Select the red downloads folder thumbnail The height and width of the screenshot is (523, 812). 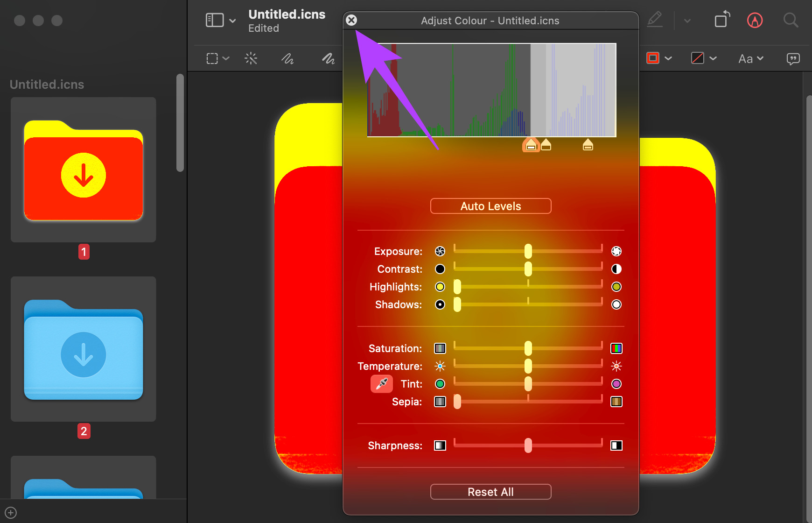coord(84,170)
